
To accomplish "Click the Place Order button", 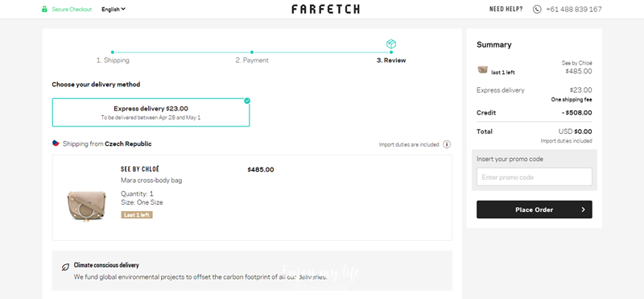I will point(535,210).
